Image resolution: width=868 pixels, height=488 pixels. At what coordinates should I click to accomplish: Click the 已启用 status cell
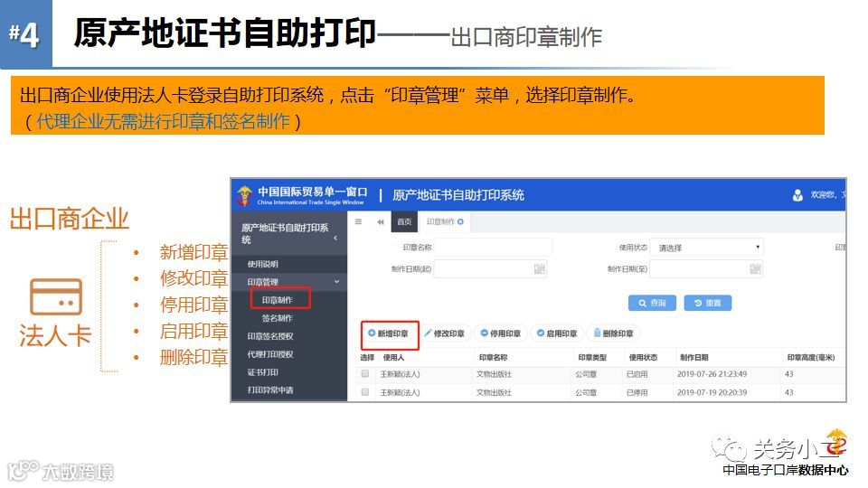(x=637, y=374)
